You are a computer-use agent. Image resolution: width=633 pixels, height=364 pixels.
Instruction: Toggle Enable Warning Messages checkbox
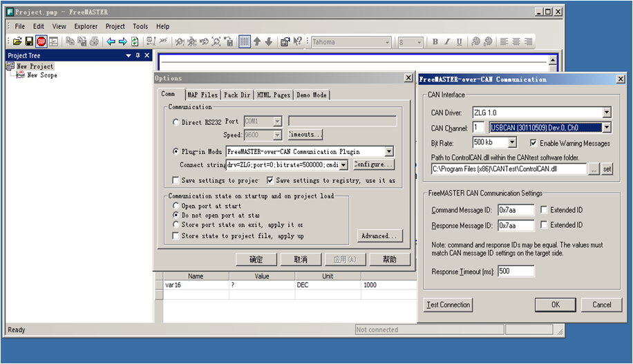point(533,143)
